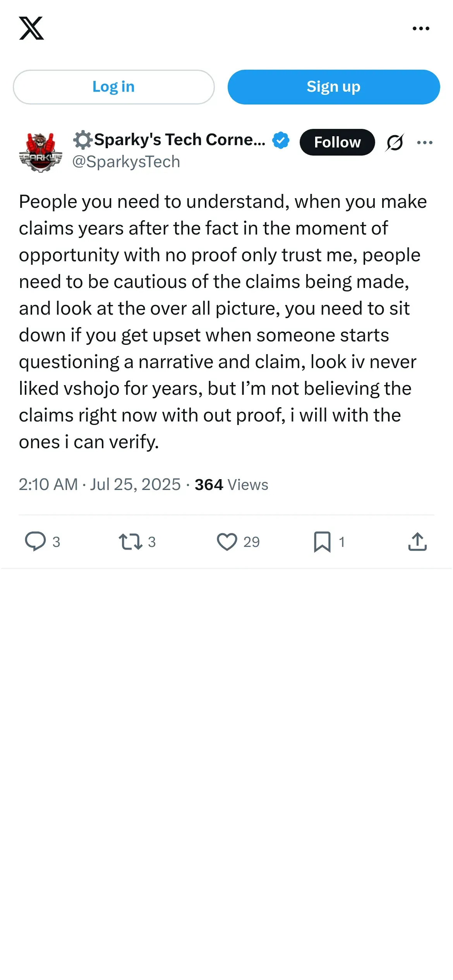Image resolution: width=453 pixels, height=980 pixels.
Task: Click the blue verified badge
Action: point(281,140)
